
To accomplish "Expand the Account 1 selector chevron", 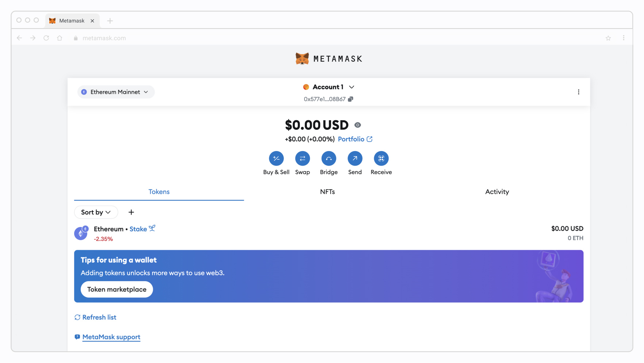I will 352,87.
